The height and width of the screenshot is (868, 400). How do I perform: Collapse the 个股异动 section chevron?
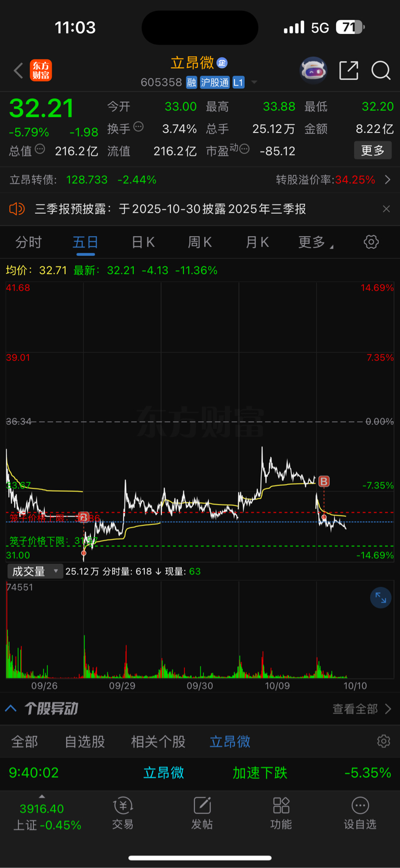point(11,708)
